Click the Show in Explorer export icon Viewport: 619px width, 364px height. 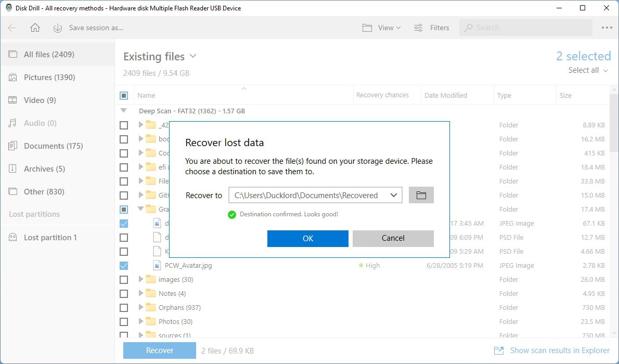(499, 350)
